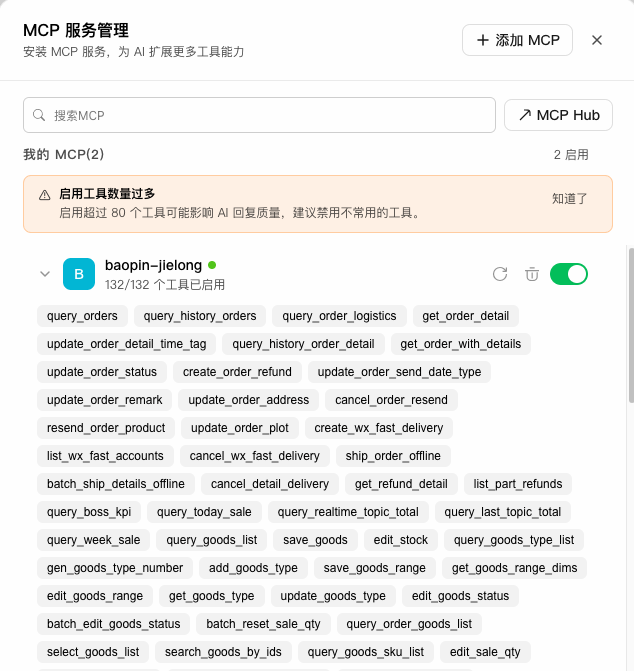Click the update_order_address tag
The image size is (634, 671).
click(249, 400)
